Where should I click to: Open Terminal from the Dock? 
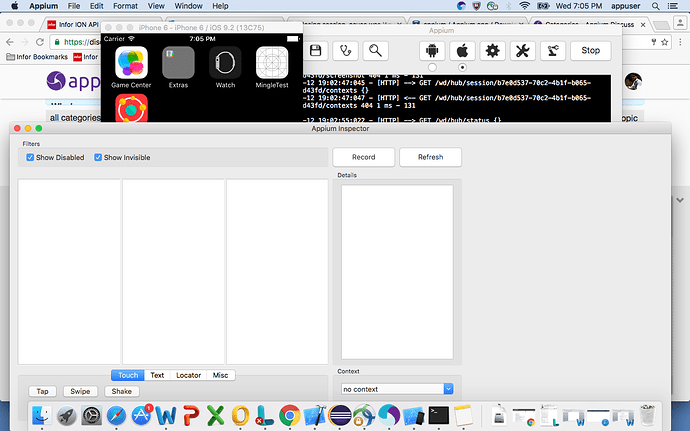[439, 415]
